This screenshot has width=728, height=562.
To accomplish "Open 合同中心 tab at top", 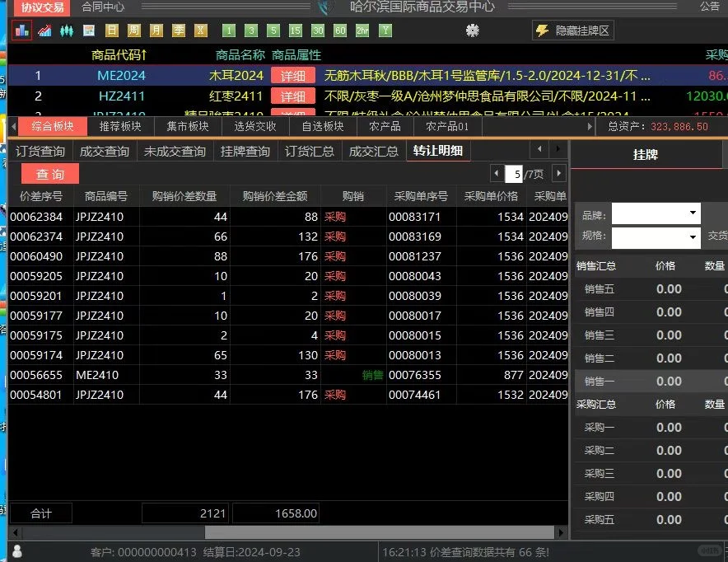I will [x=103, y=7].
